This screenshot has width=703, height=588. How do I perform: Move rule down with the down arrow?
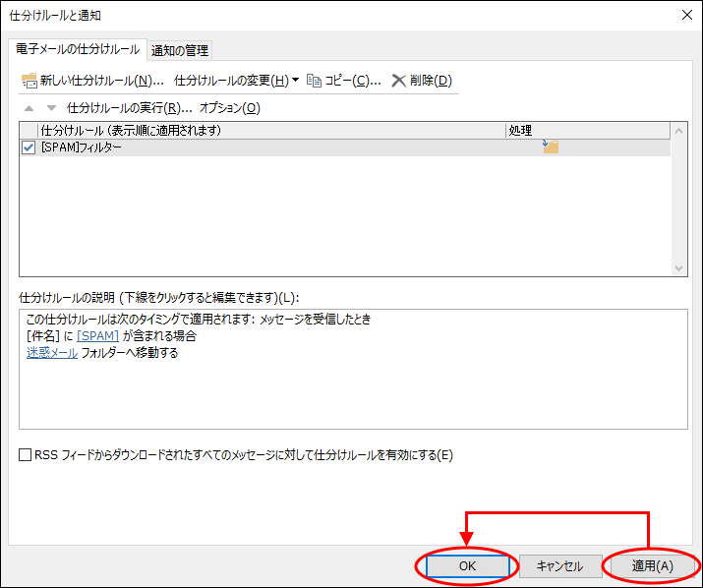tap(51, 108)
